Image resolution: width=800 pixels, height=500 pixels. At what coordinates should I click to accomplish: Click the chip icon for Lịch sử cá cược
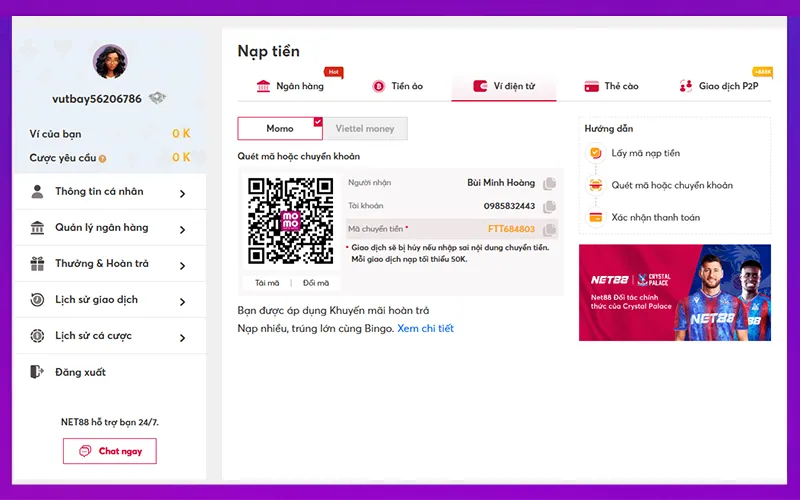[x=37, y=336]
